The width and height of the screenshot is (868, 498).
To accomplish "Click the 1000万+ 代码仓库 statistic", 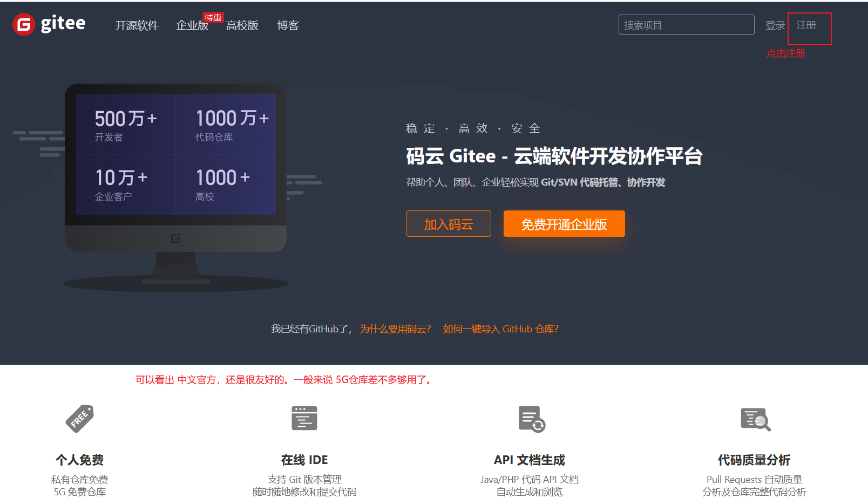I will 232,125.
